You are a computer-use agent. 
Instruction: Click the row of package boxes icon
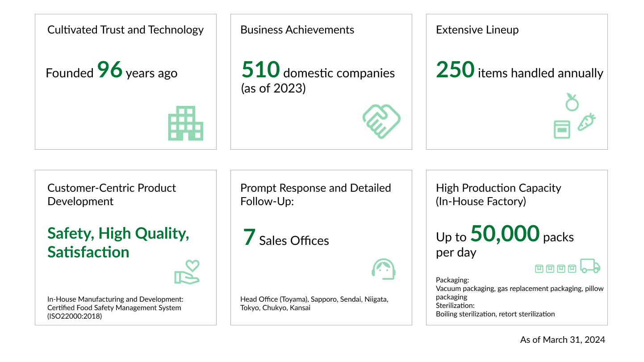pos(556,268)
